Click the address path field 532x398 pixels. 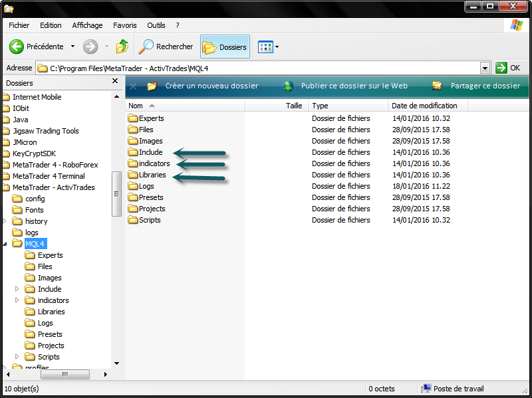[258, 68]
